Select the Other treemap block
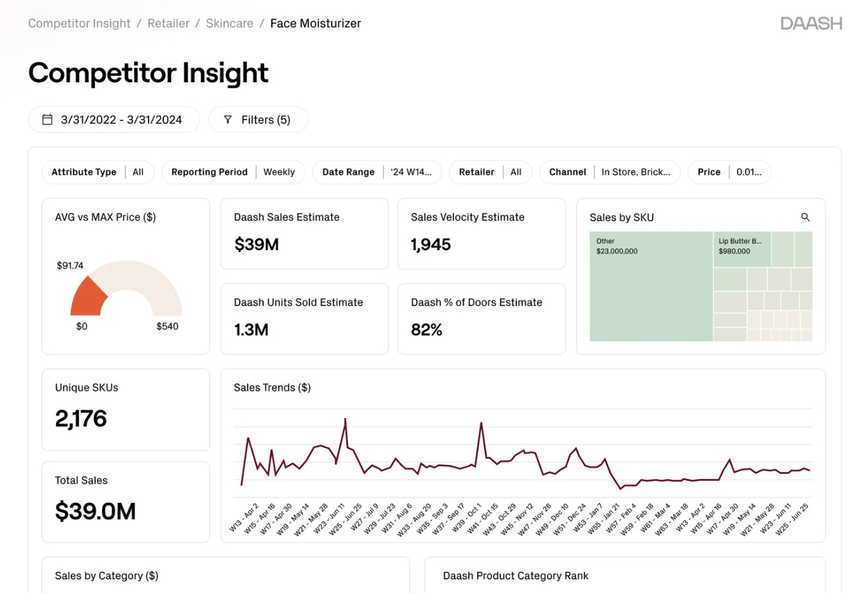Image resolution: width=868 pixels, height=593 pixels. [651, 286]
